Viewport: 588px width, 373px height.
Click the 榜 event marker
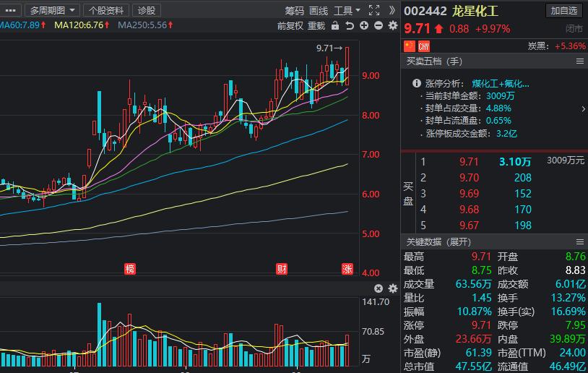tap(130, 269)
